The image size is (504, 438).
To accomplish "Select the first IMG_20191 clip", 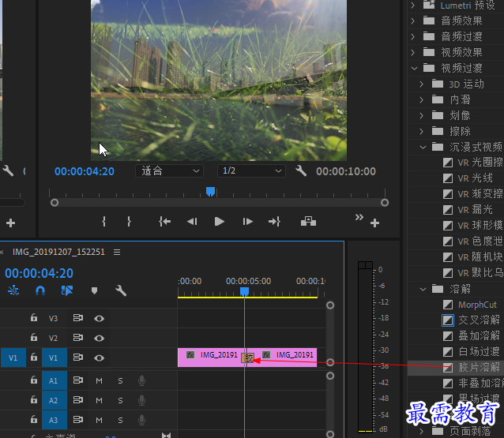I will coord(213,358).
